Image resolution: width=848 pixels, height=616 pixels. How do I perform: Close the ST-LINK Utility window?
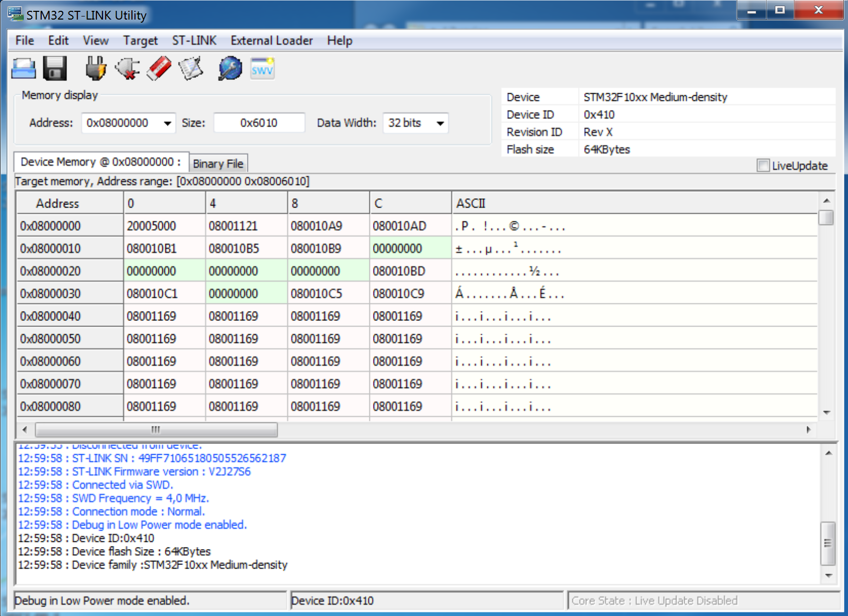pyautogui.click(x=818, y=10)
